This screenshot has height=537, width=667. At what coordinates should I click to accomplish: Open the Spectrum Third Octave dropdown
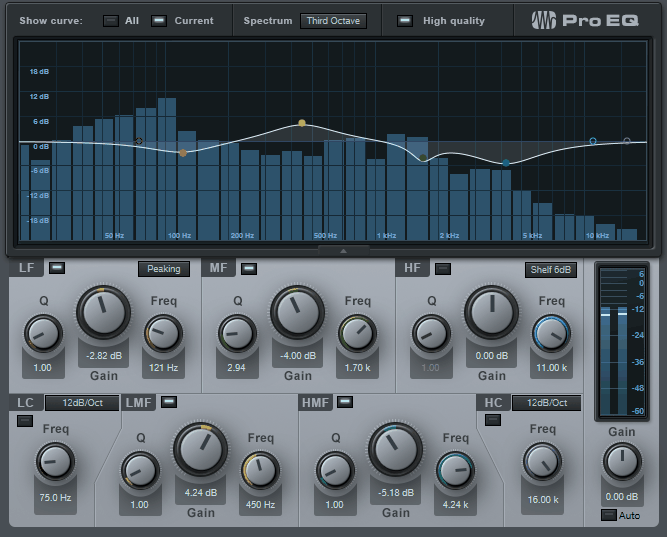point(333,21)
